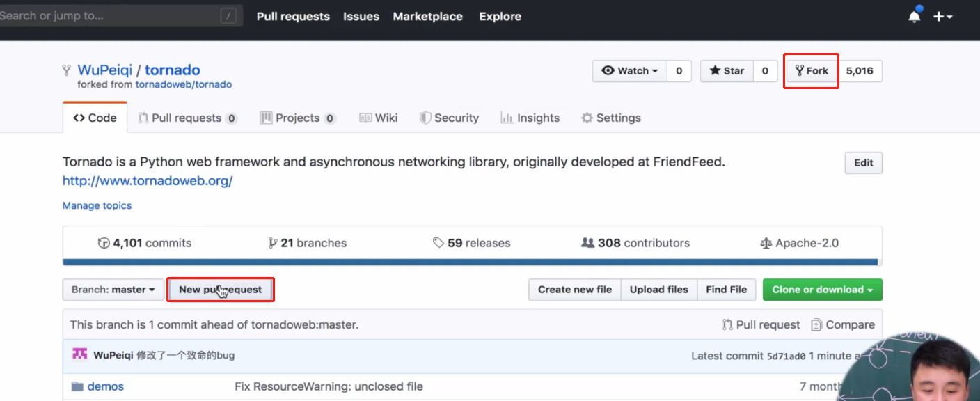Screen dimensions: 980x401
Task: Switch to the Insights tab
Action: pos(530,118)
